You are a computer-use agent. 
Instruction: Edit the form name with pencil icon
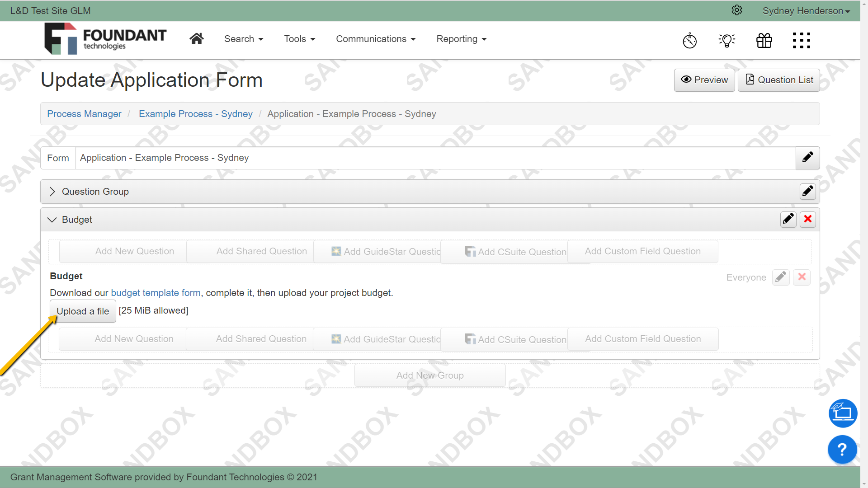[x=807, y=158]
